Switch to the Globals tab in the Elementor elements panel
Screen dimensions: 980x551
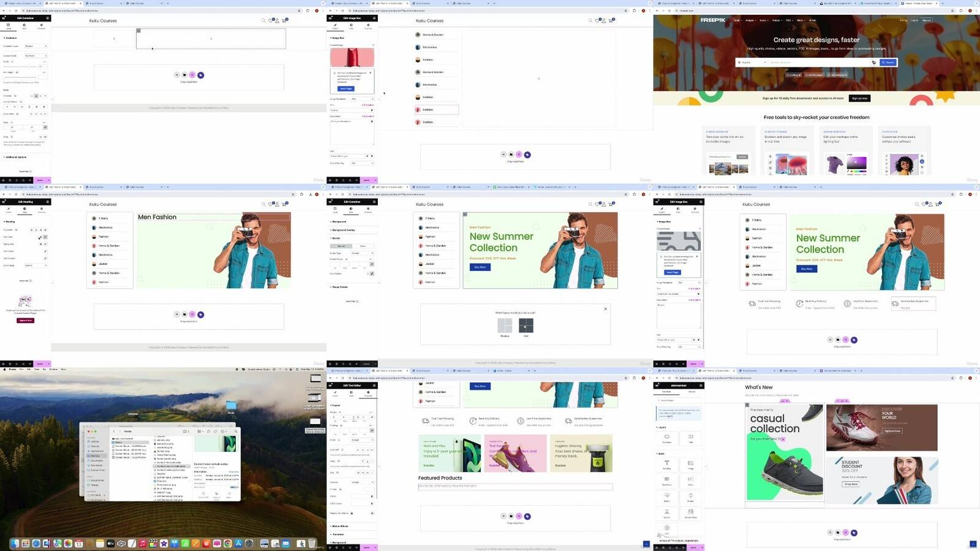tap(692, 392)
